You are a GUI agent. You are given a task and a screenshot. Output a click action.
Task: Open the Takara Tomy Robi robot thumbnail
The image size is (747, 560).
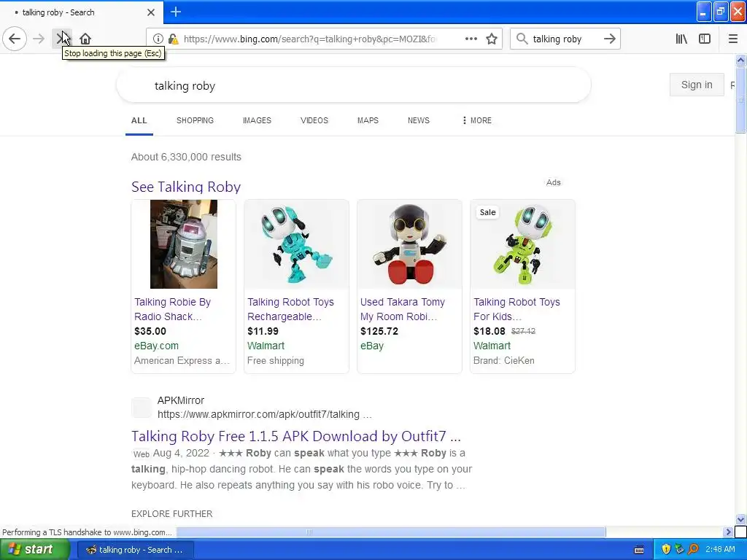[409, 244]
